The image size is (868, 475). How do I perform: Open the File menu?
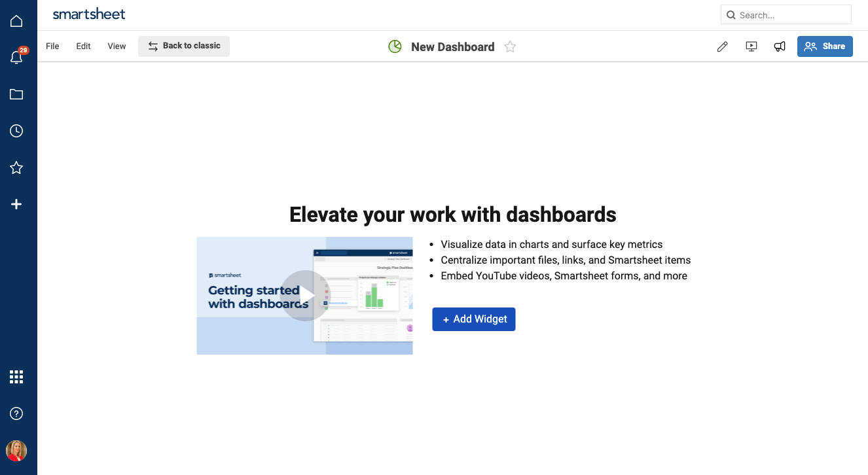click(x=52, y=46)
